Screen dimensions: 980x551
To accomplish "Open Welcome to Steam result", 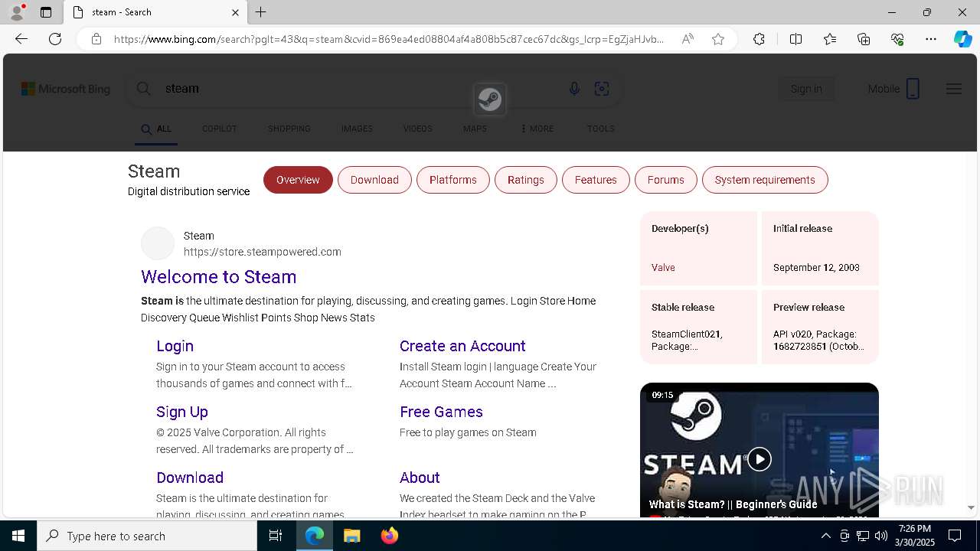I will click(218, 277).
